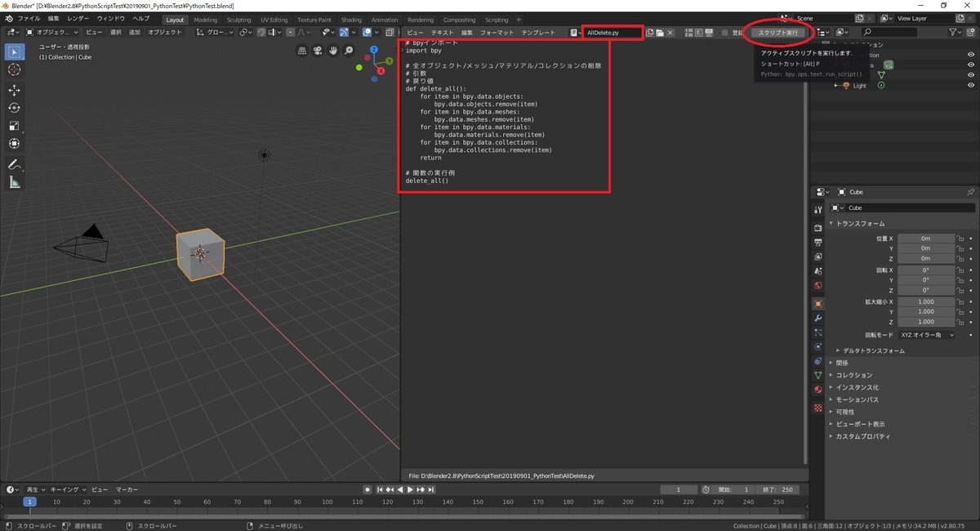Open the レンダー menu
Viewport: 980px width, 531px height.
(x=78, y=19)
